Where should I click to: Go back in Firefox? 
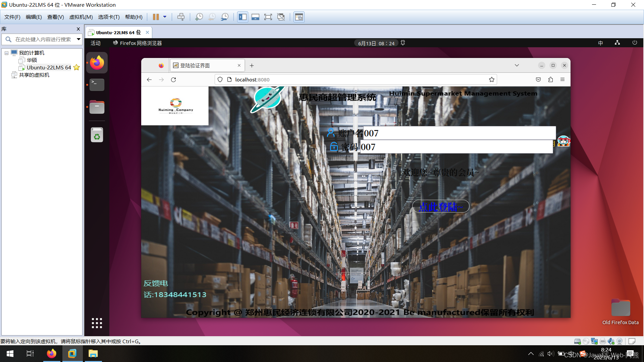click(x=149, y=80)
